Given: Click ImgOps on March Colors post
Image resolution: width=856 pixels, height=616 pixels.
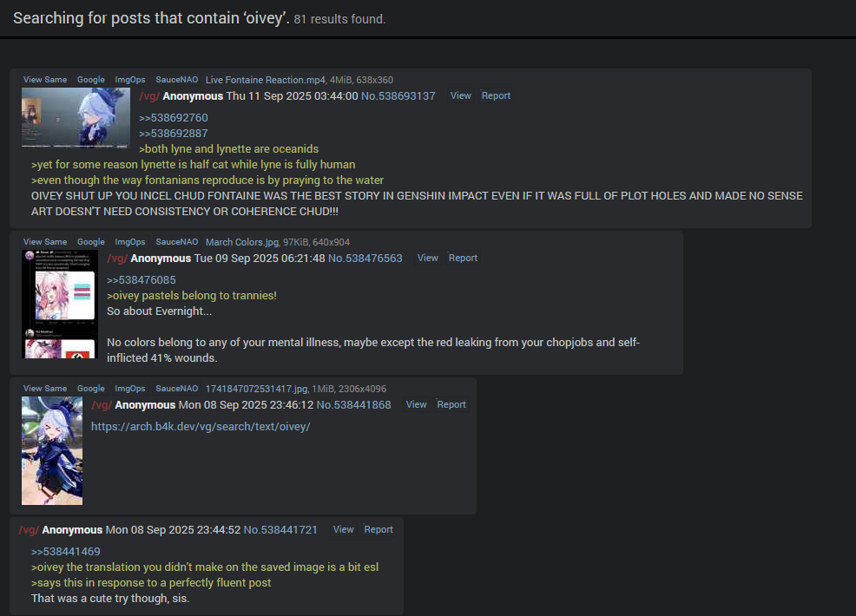Looking at the screenshot, I should (130, 242).
